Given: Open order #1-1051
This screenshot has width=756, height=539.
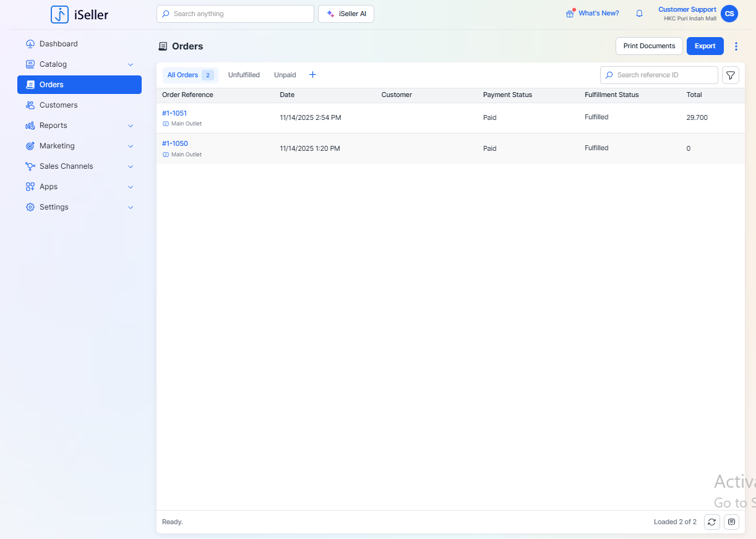Looking at the screenshot, I should pos(174,113).
